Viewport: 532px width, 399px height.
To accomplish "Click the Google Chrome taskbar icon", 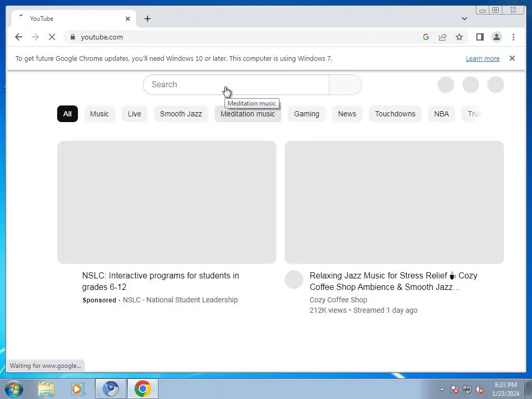I will [142, 389].
